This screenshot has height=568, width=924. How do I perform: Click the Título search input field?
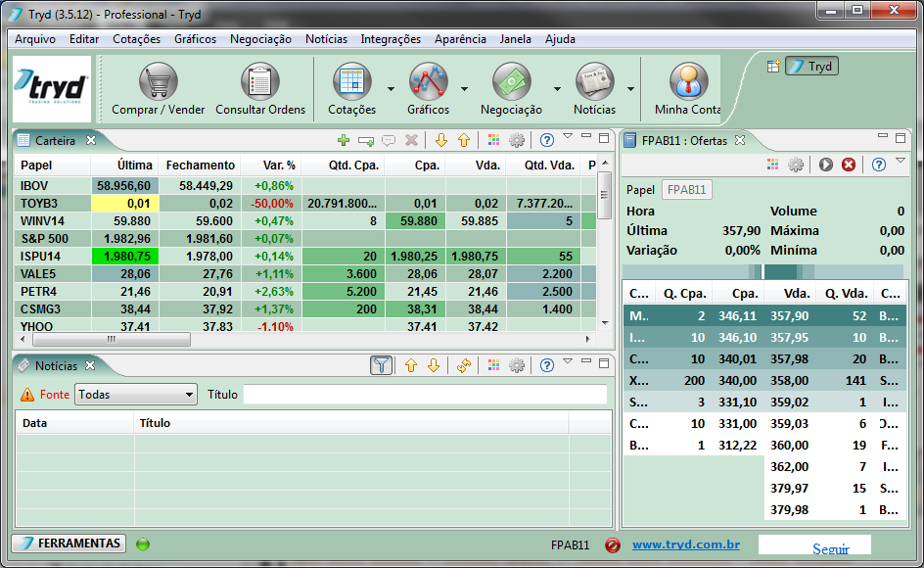point(426,395)
